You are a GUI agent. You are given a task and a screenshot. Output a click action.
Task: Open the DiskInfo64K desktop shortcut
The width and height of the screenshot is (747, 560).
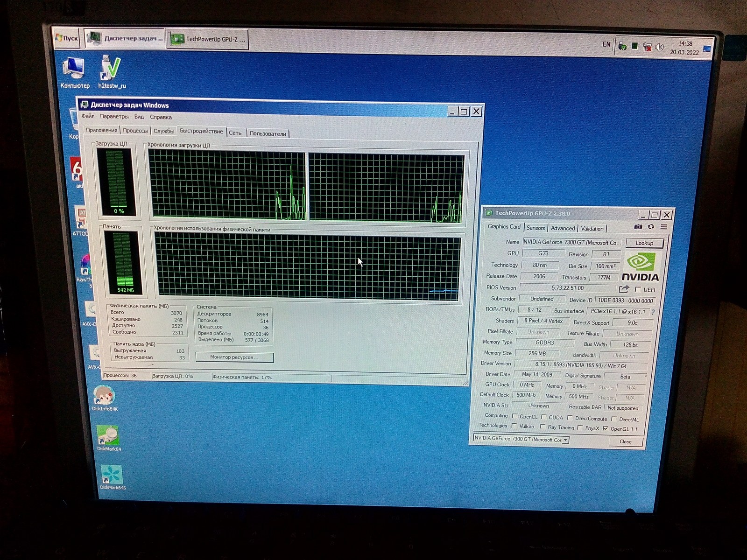coord(104,398)
